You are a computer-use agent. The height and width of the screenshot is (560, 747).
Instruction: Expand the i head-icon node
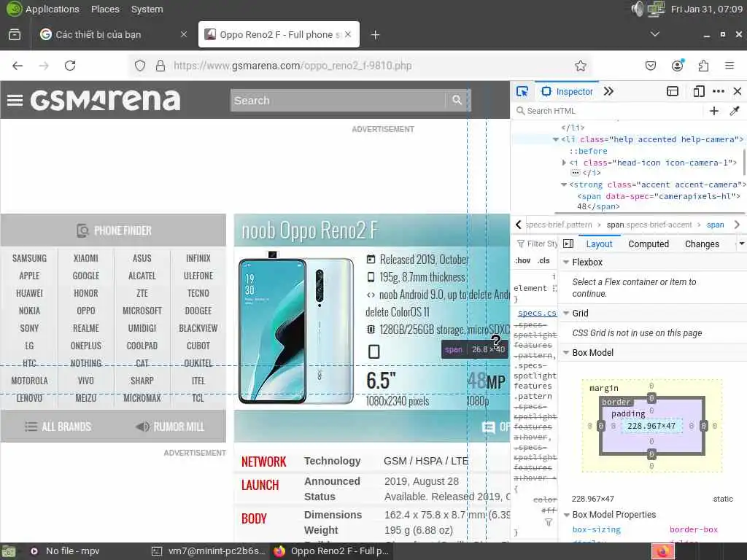tap(564, 163)
